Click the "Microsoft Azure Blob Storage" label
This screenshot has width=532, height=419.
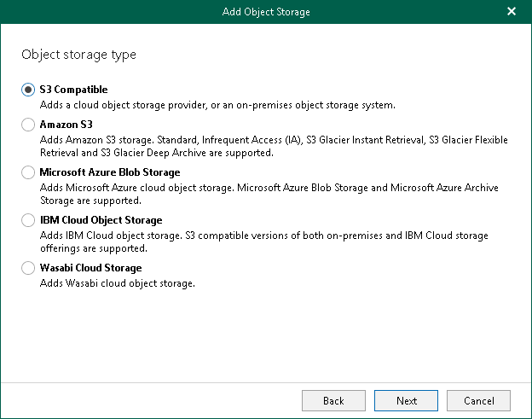(x=110, y=172)
